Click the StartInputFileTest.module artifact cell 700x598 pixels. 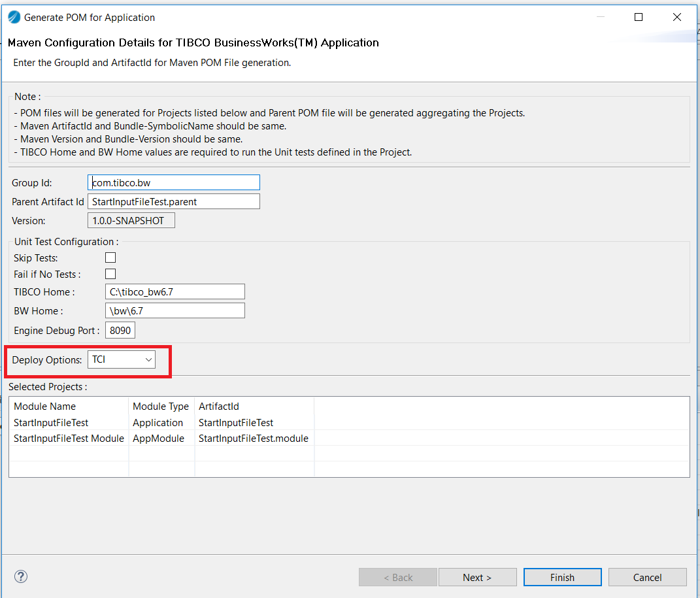pyautogui.click(x=254, y=439)
